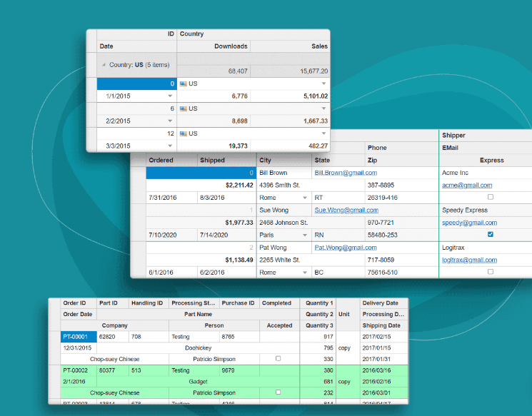Click the US flag icon in row 6
Viewport: 532px width, 416px height.
tap(183, 108)
